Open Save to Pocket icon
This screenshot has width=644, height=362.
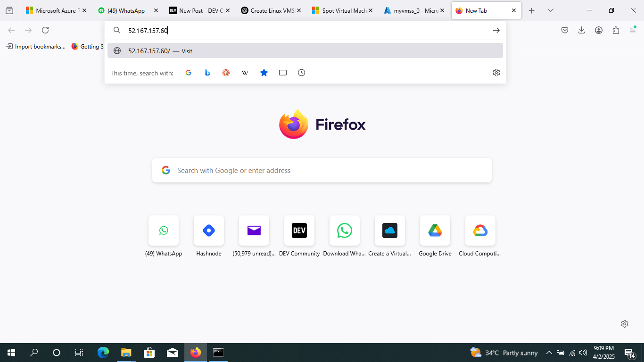click(x=565, y=30)
